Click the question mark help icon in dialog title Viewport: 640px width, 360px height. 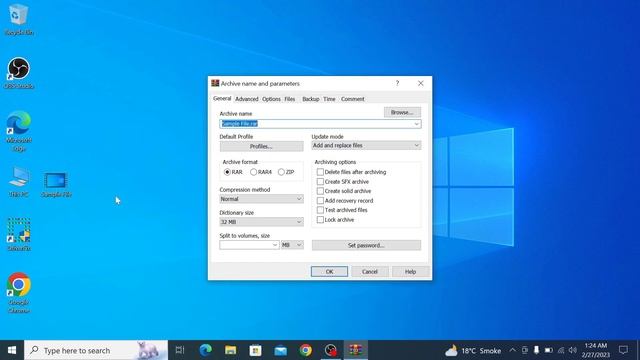tap(397, 83)
